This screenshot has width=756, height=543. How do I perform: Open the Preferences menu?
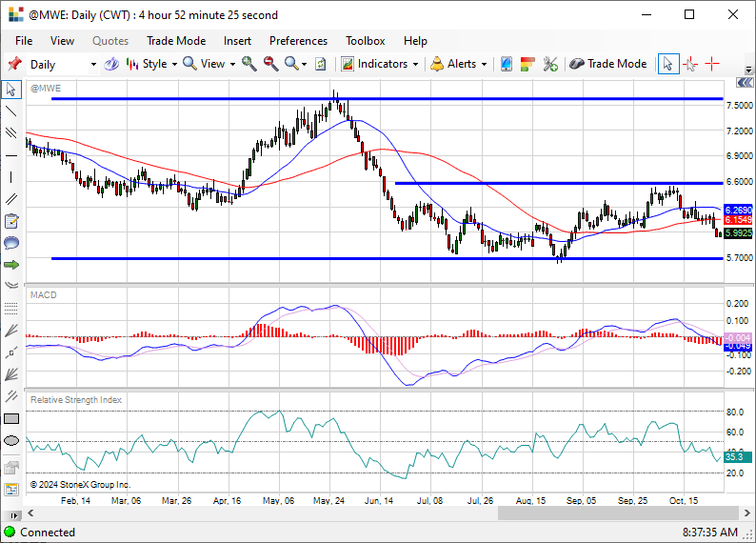(298, 41)
